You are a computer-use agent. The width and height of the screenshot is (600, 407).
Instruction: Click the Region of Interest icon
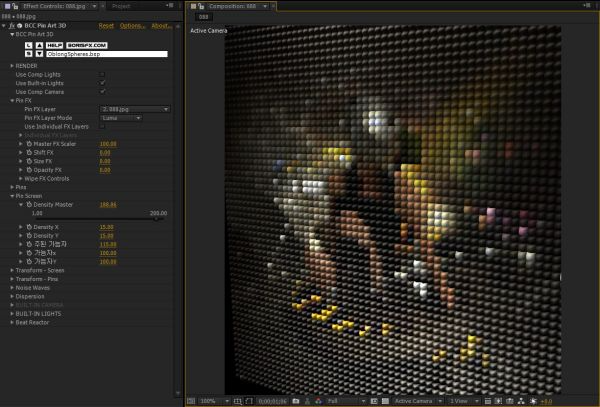(374, 401)
